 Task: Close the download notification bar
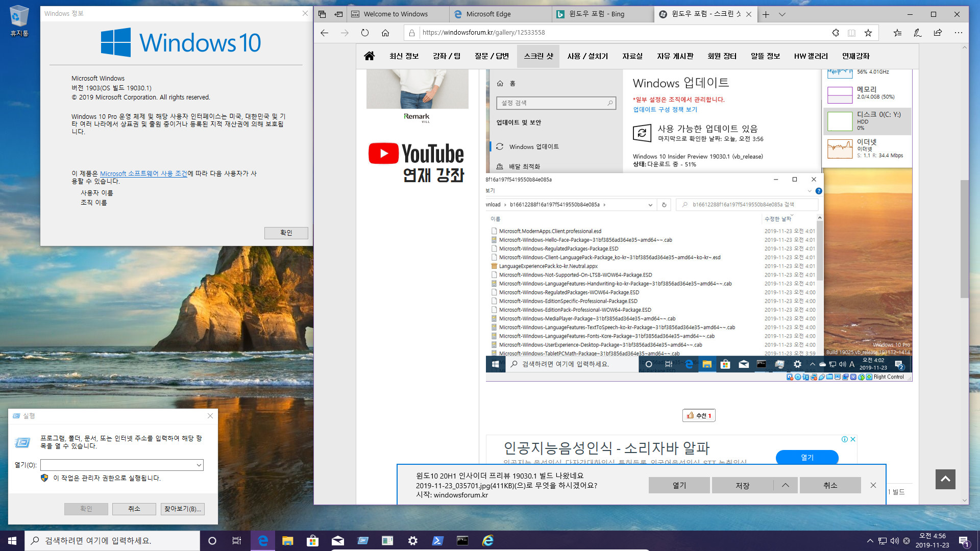(873, 485)
